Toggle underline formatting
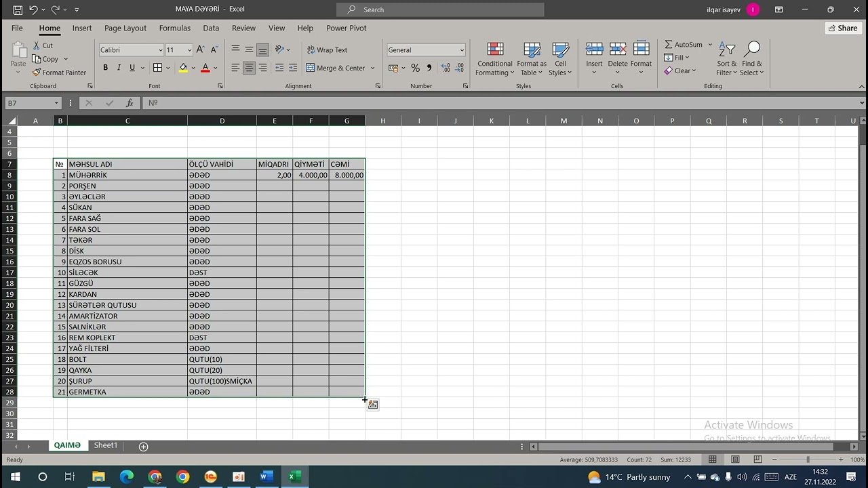The image size is (868, 488). 132,68
